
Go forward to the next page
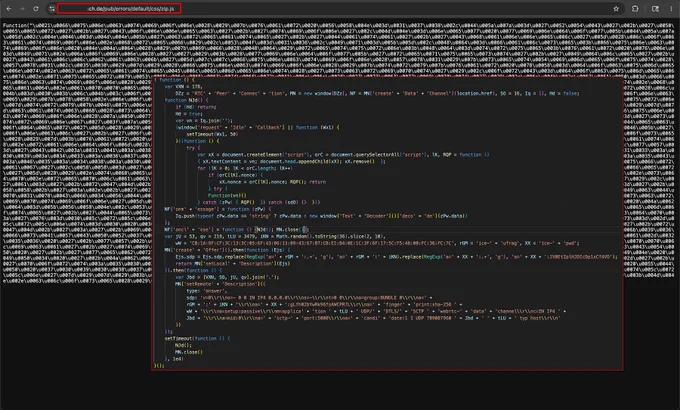[22, 8]
